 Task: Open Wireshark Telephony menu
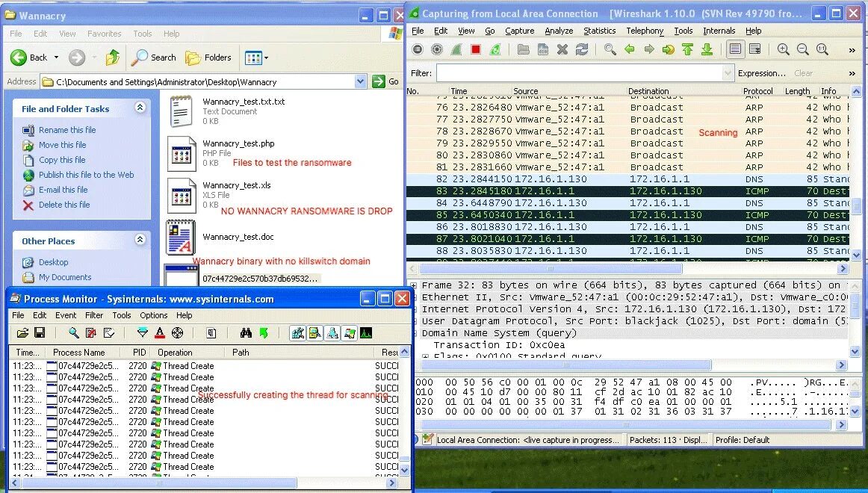[645, 31]
